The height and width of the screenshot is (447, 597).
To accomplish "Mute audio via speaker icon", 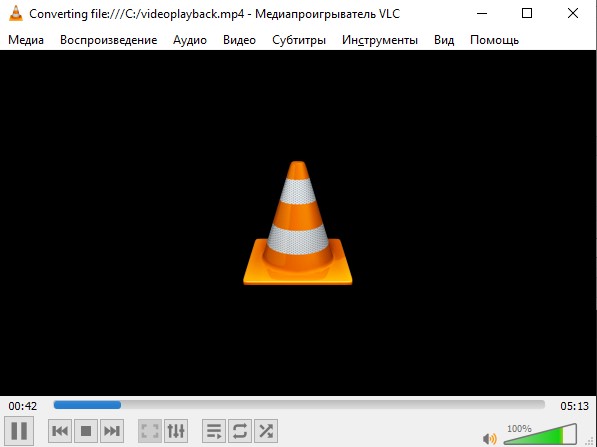I will tap(489, 439).
